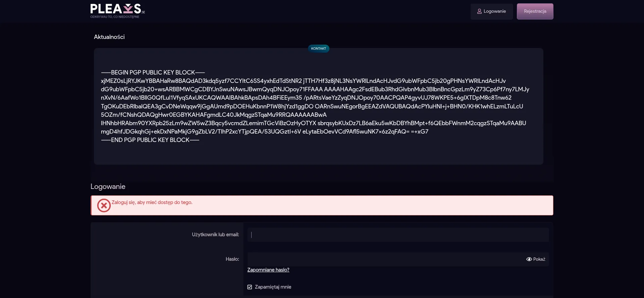The width and height of the screenshot is (644, 298).
Task: Click the Logowanie section heading
Action: 108,187
